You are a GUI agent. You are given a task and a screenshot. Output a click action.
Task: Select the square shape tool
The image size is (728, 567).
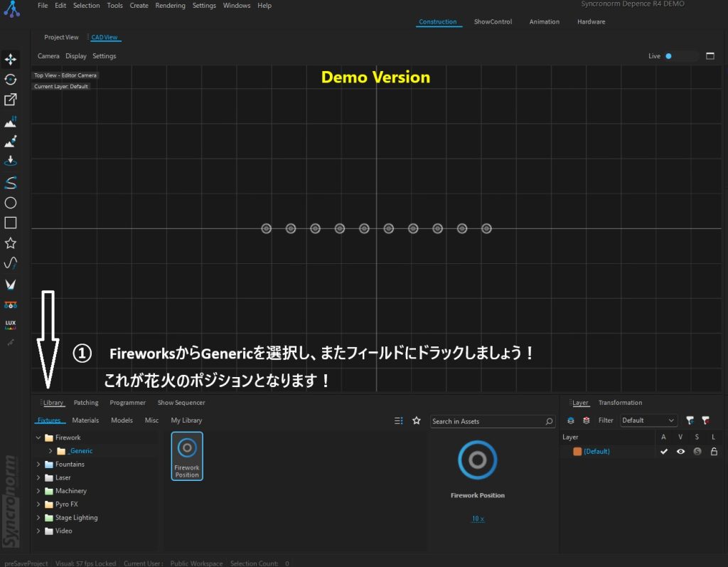[11, 223]
